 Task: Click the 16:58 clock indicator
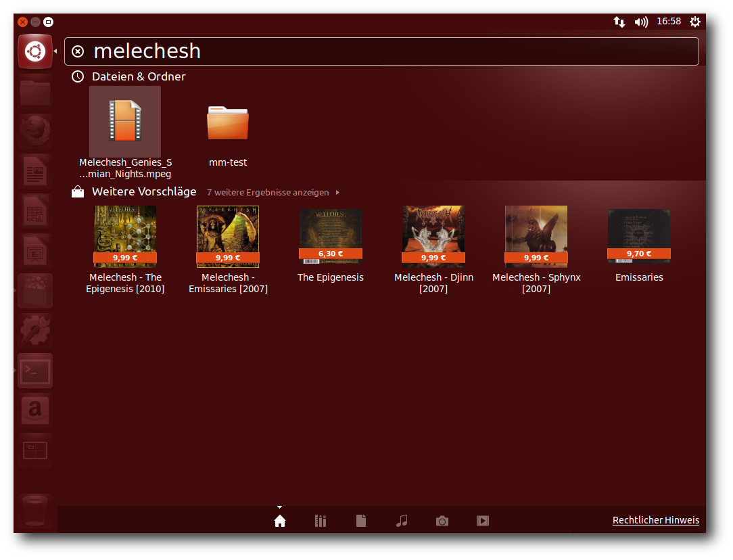(x=669, y=21)
